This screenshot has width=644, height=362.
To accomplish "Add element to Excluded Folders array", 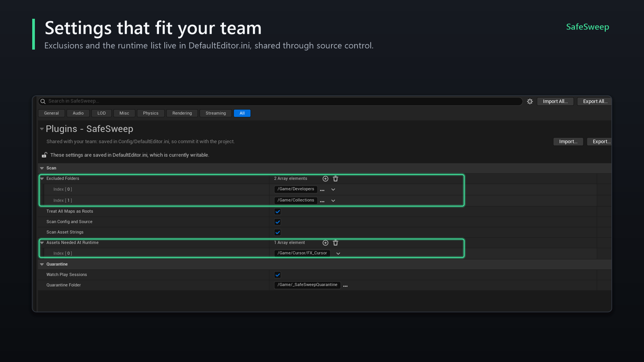I will [325, 179].
